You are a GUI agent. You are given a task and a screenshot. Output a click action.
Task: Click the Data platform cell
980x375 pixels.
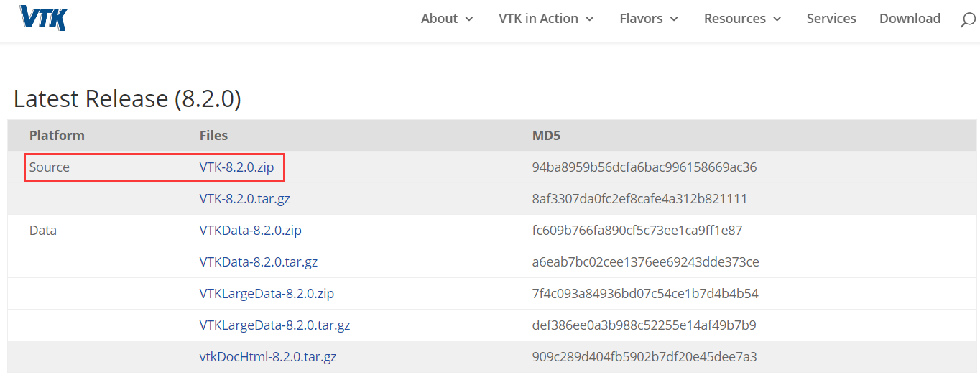[43, 231]
